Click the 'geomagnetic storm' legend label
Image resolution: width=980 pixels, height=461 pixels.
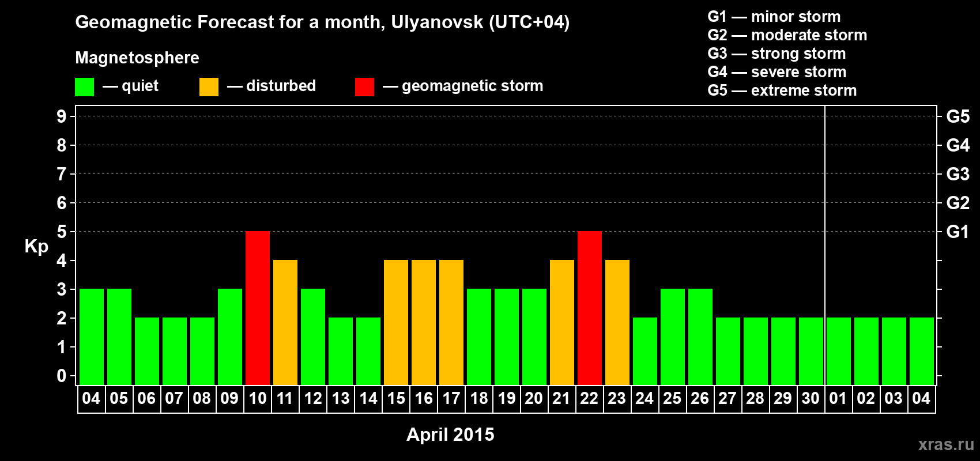click(x=472, y=86)
